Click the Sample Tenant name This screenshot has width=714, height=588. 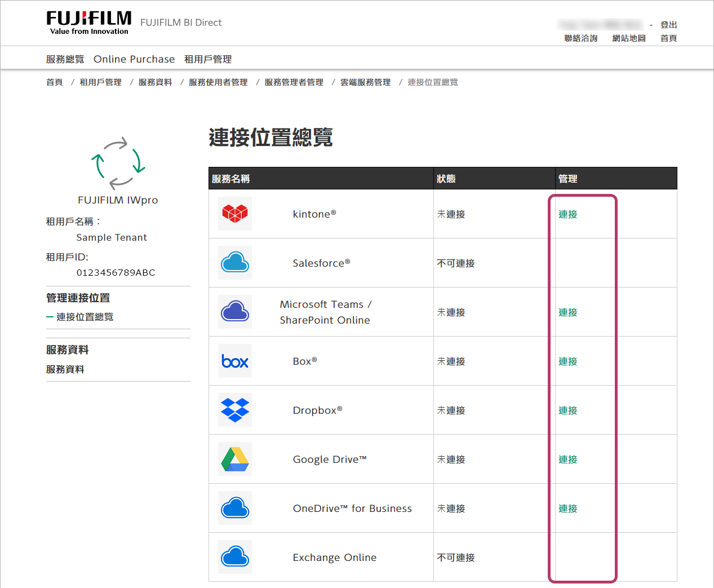112,237
